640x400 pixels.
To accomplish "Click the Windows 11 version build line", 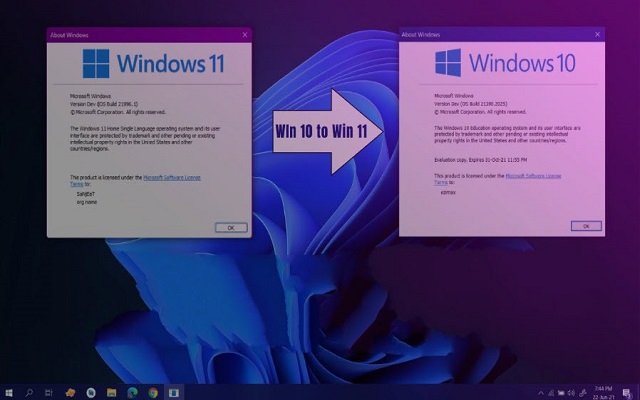I will pos(104,104).
